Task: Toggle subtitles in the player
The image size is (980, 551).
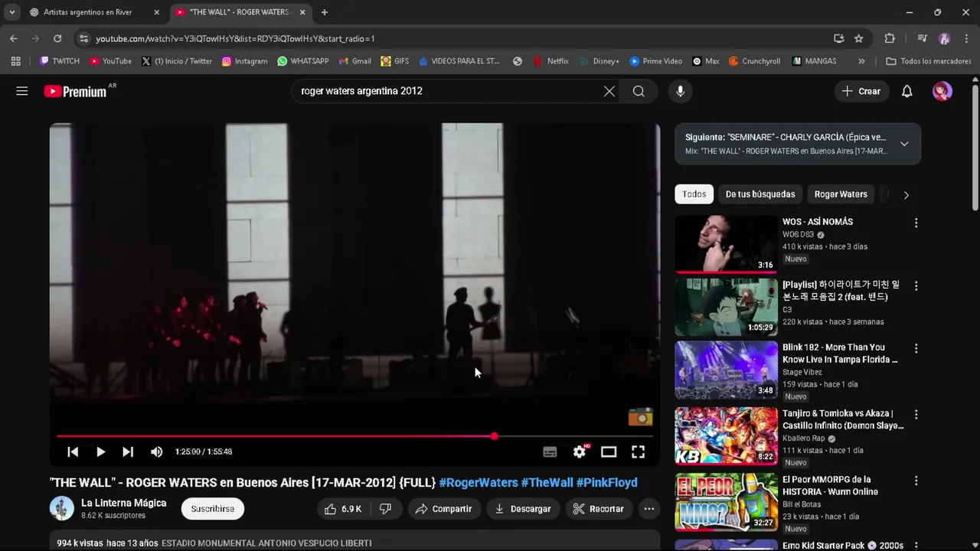Action: [550, 452]
